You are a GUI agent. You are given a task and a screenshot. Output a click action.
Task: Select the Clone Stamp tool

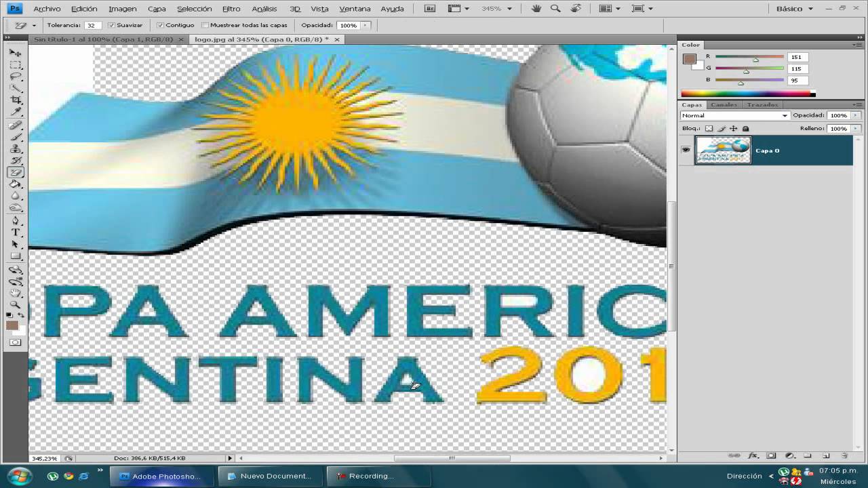pos(15,149)
